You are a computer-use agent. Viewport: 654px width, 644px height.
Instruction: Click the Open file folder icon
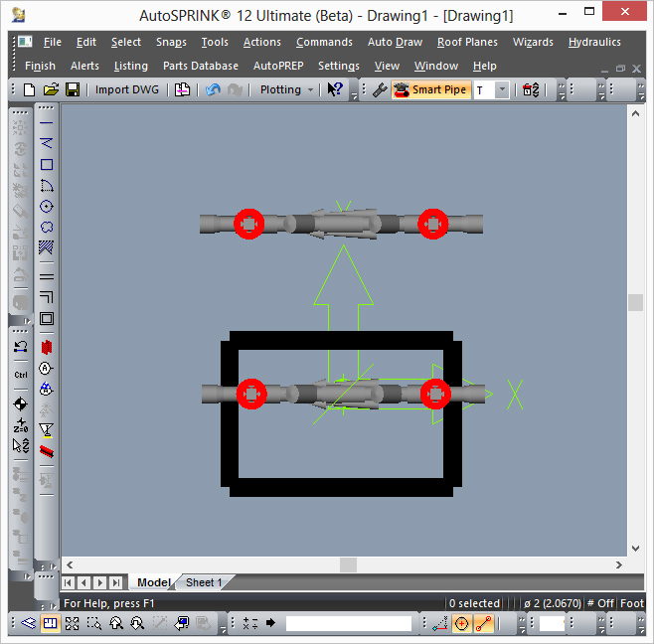click(51, 89)
